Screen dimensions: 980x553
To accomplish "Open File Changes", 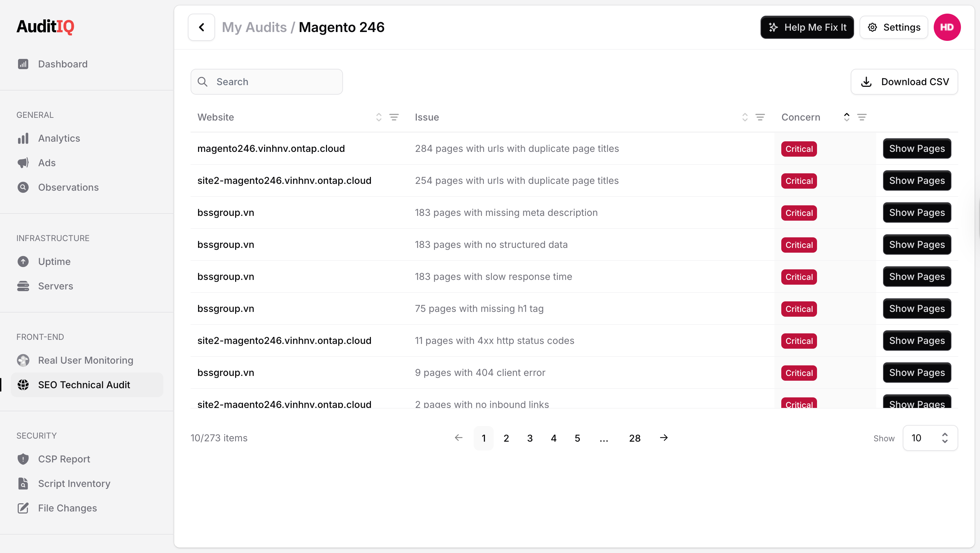I will (87, 508).
